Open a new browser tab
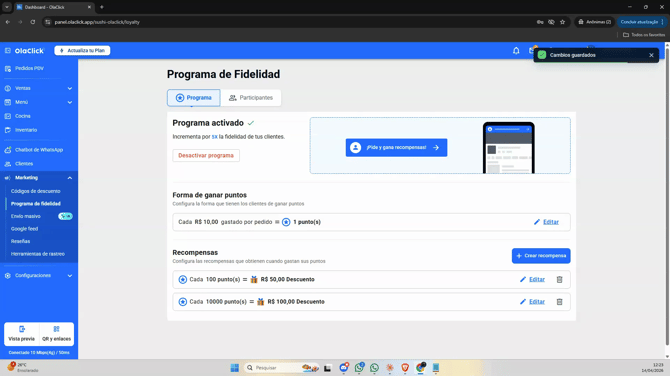This screenshot has height=376, width=670. coord(102,7)
